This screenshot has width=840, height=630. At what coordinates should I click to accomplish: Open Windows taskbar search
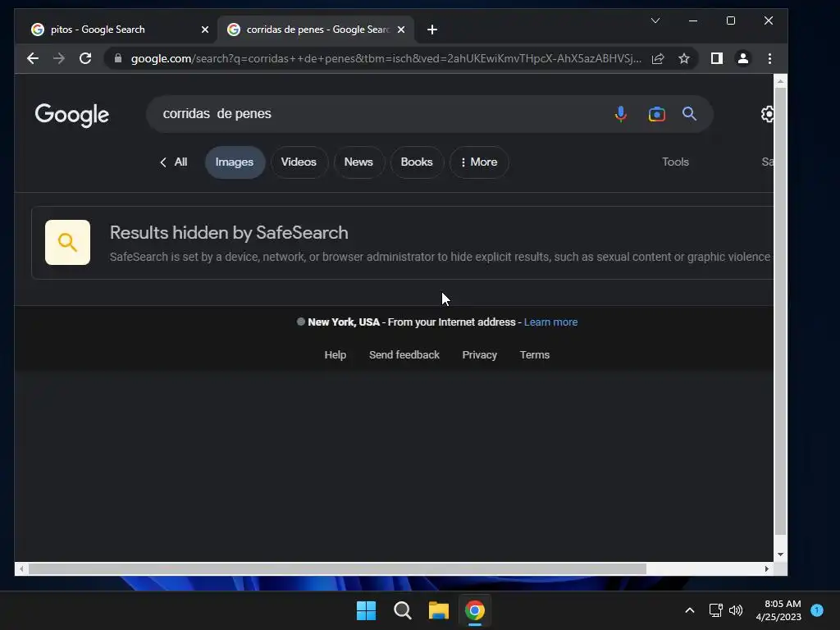(402, 610)
